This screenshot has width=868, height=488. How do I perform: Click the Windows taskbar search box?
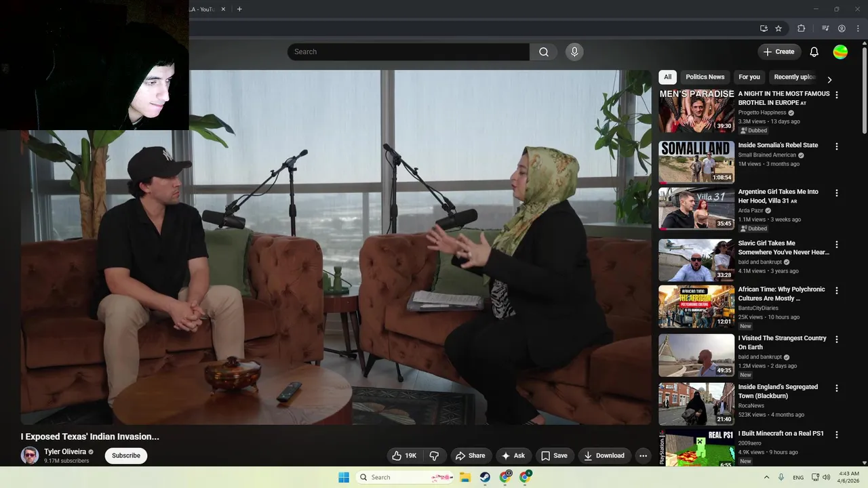point(406,477)
